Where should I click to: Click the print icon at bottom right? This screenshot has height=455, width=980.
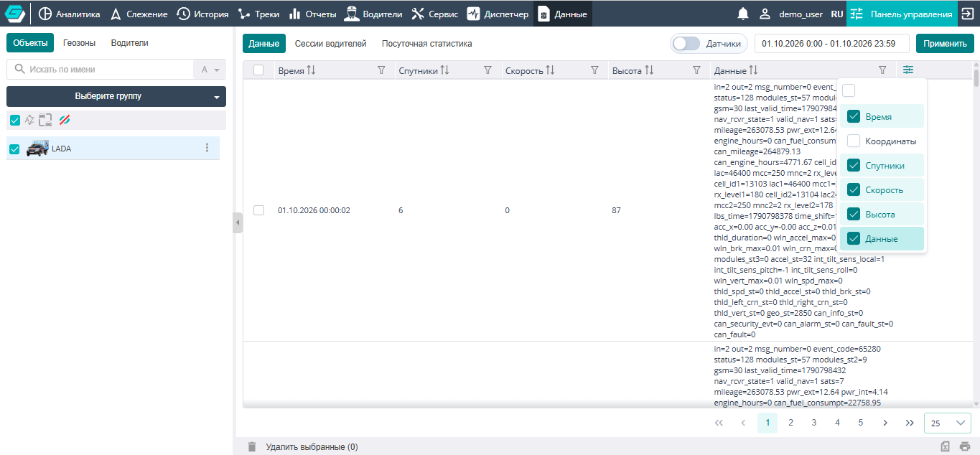[x=965, y=446]
